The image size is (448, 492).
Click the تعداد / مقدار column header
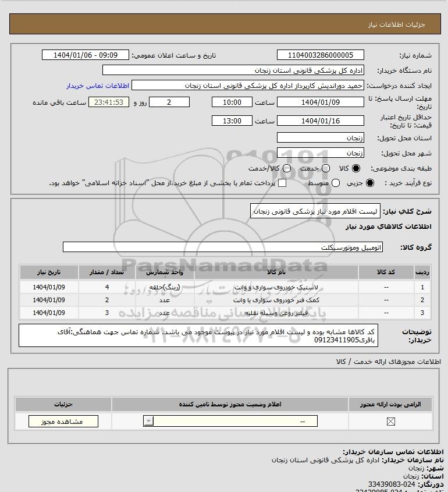pos(107,272)
